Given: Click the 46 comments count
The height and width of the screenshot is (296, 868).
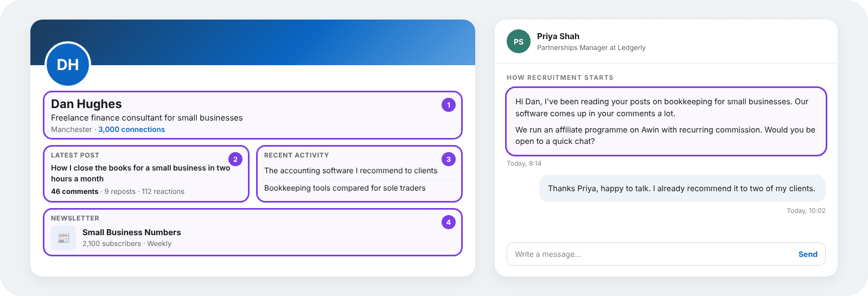Looking at the screenshot, I should 75,191.
